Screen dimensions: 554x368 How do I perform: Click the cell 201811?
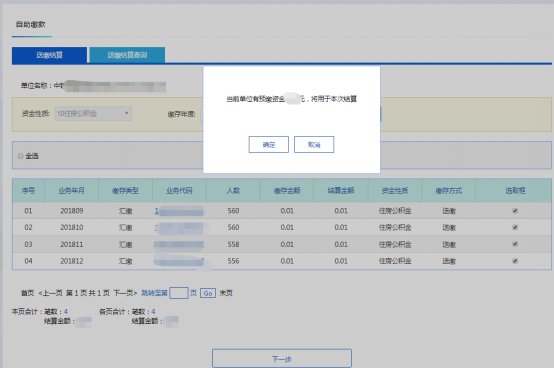click(72, 244)
